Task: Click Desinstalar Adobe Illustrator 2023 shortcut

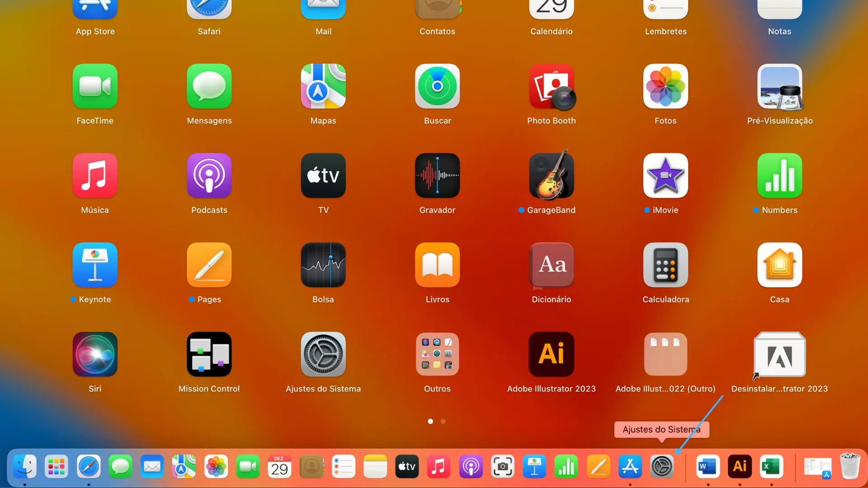Action: point(779,354)
